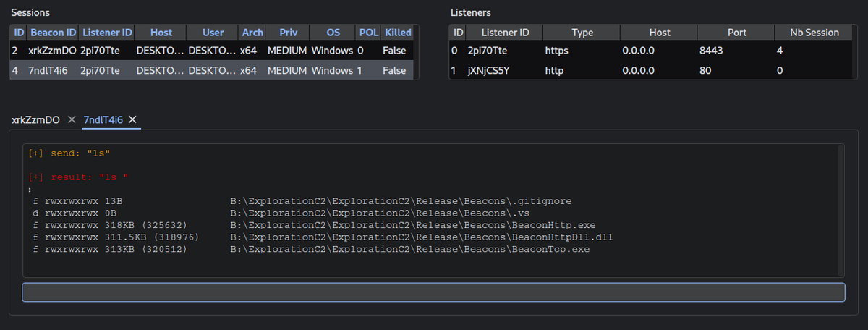Click the listeners Port column header
Image resolution: width=868 pixels, height=330 pixels.
pos(736,33)
